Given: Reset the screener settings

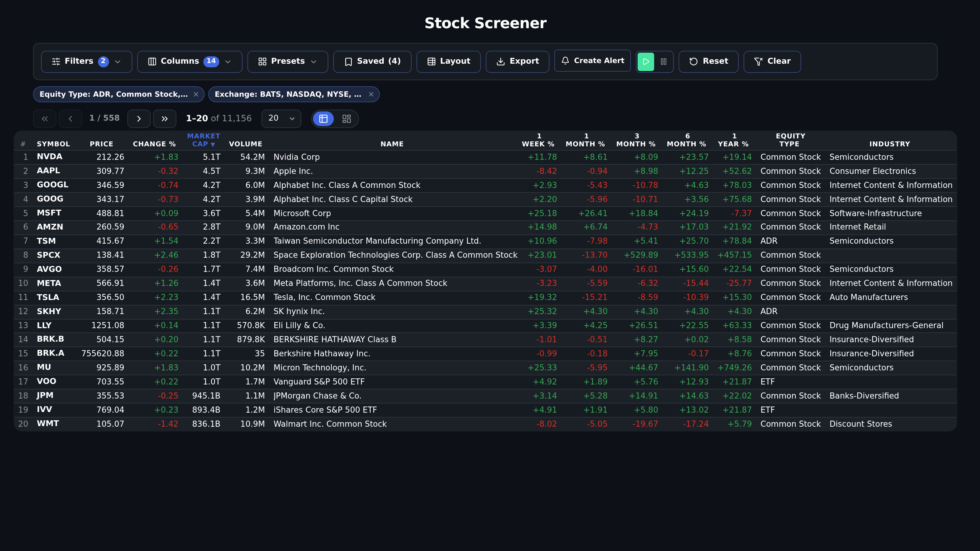Looking at the screenshot, I should [x=709, y=62].
